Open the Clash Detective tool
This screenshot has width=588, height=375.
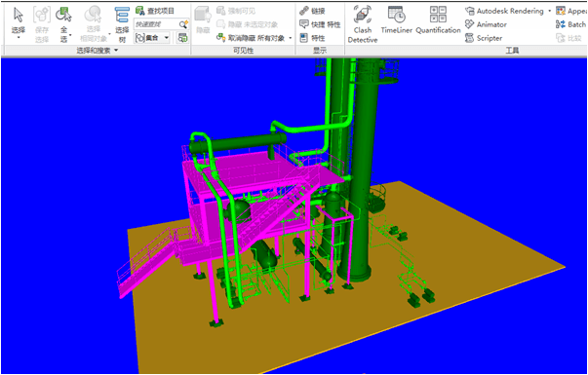362,23
